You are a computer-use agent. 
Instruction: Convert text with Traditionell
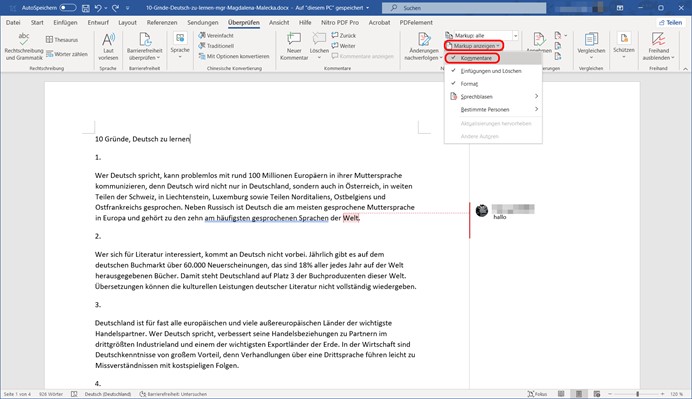coord(216,46)
